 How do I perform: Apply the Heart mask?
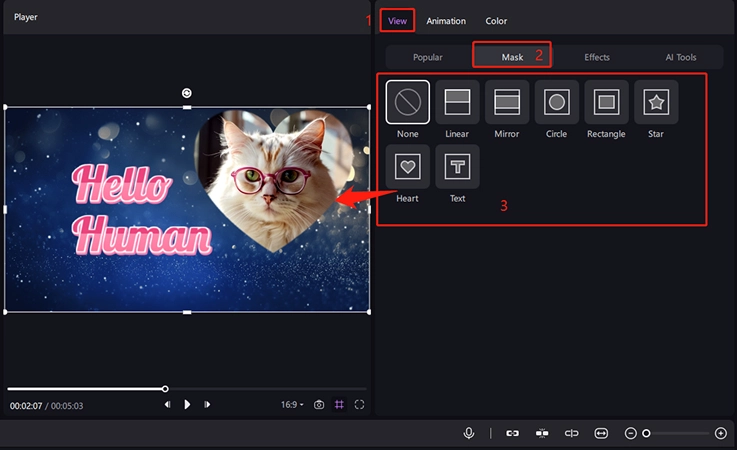coord(408,166)
